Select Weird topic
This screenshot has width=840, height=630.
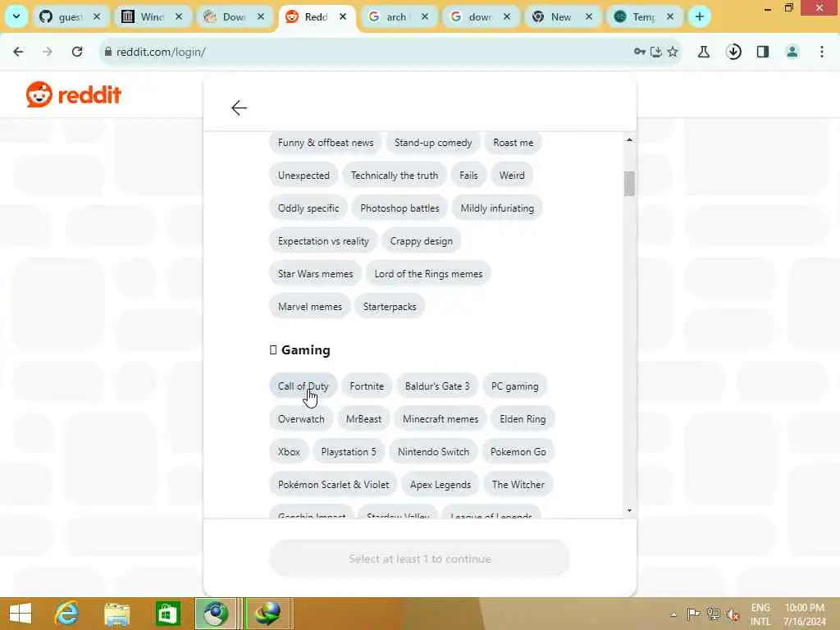(512, 176)
